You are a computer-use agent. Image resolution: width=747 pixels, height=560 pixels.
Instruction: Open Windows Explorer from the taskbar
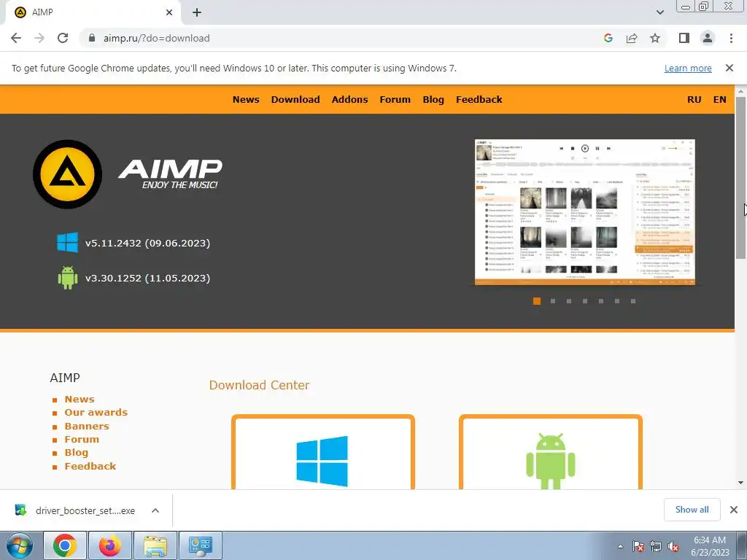(155, 545)
